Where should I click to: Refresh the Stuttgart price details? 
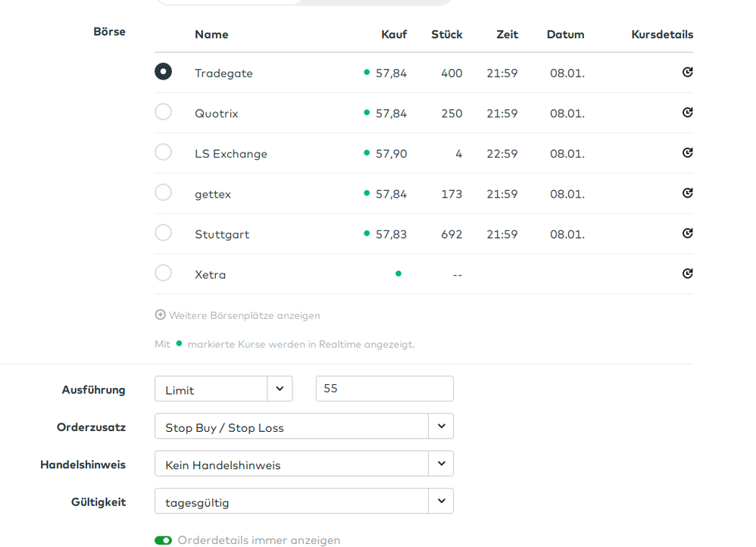click(x=687, y=233)
